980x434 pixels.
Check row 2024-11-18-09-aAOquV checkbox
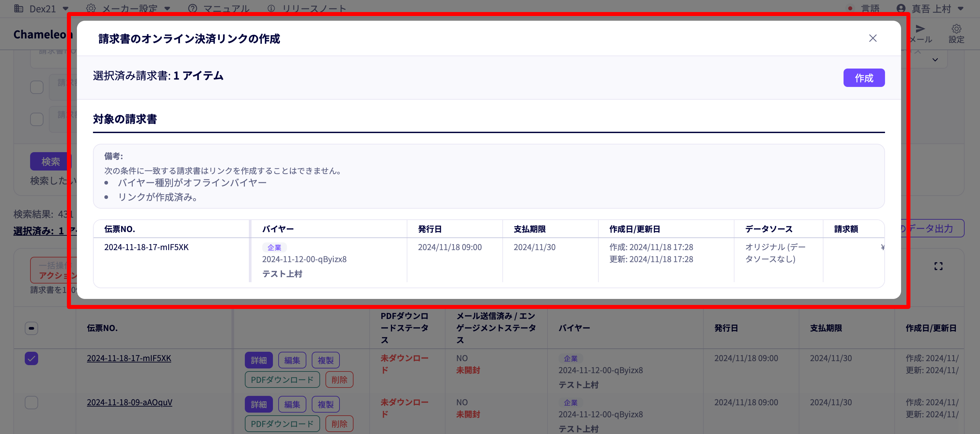point(31,403)
